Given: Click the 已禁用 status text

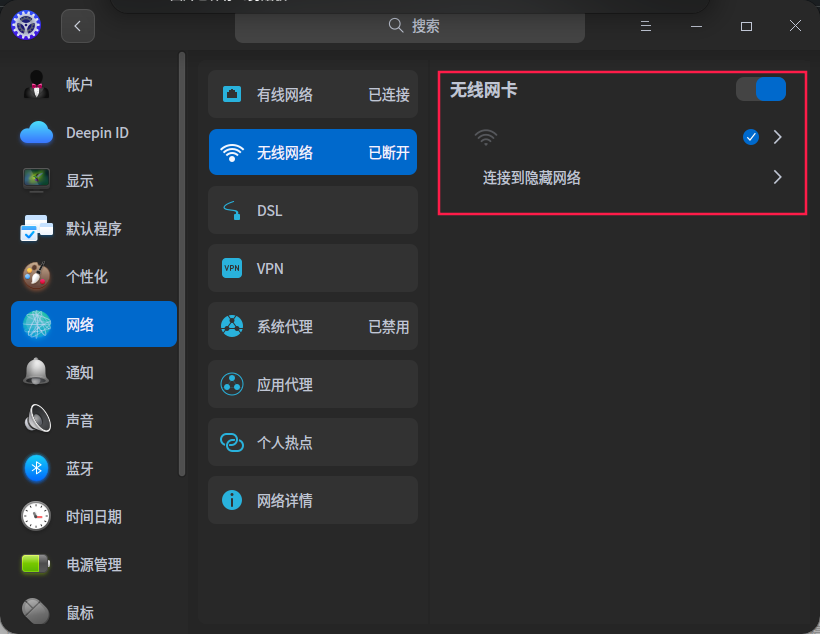Looking at the screenshot, I should point(389,327).
